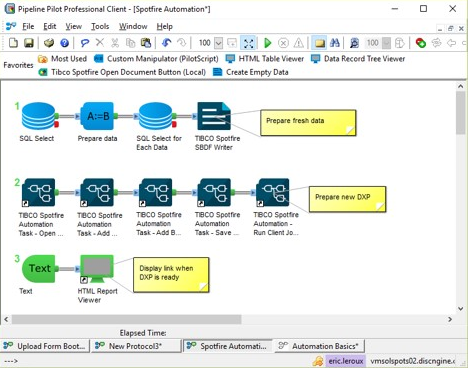Screen dimensions: 468x368
Task: Undo the last action with the blue arrow
Action: [166, 43]
